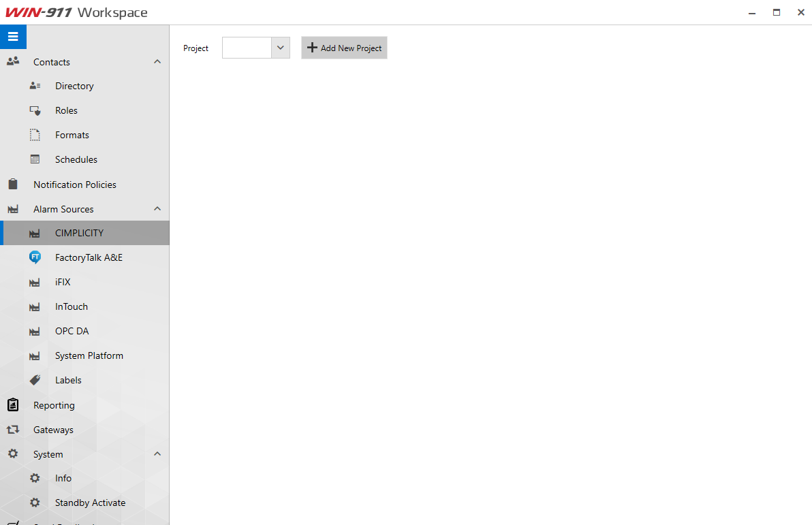This screenshot has height=525, width=812.
Task: Click the Roles shield icon
Action: [x=35, y=110]
